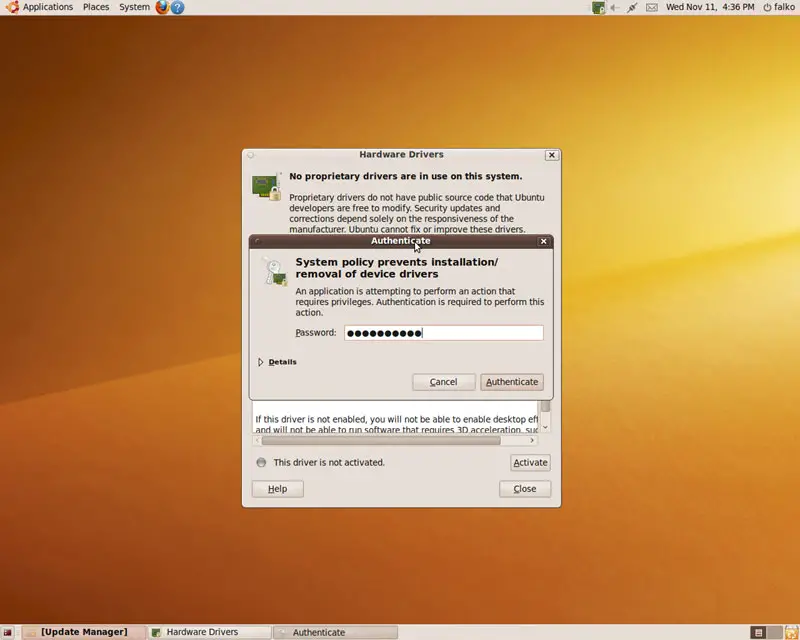Screen dimensions: 800x640
Task: Open the trash applet in the bottom panel
Action: [x=791, y=633]
